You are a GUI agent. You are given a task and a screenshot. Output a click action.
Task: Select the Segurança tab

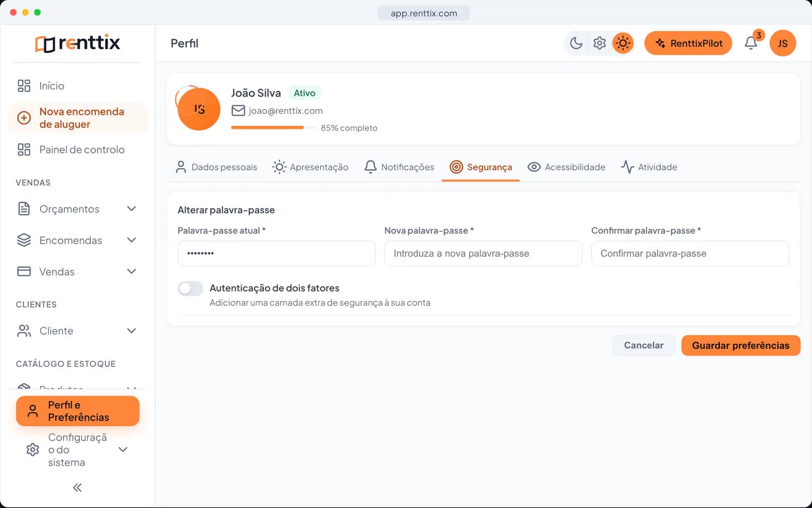[x=481, y=167]
